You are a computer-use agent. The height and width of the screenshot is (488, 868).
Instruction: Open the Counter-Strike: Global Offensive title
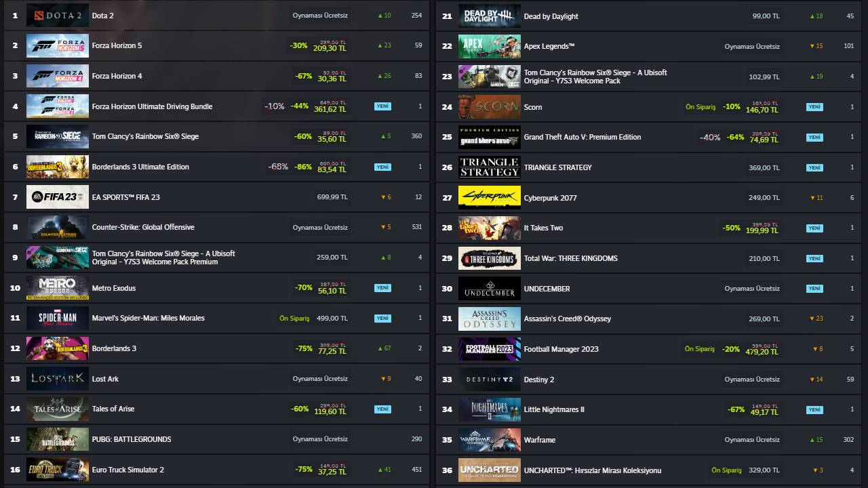click(x=143, y=227)
